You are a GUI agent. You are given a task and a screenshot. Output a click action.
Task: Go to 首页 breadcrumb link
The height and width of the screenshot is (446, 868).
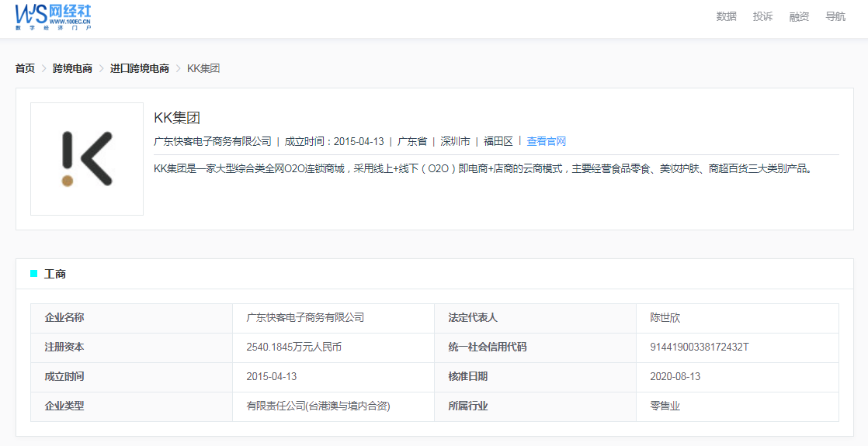[25, 68]
